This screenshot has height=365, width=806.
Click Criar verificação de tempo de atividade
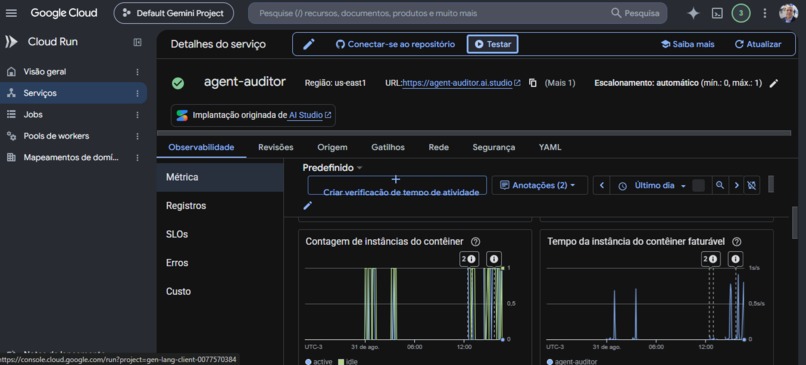(397, 185)
